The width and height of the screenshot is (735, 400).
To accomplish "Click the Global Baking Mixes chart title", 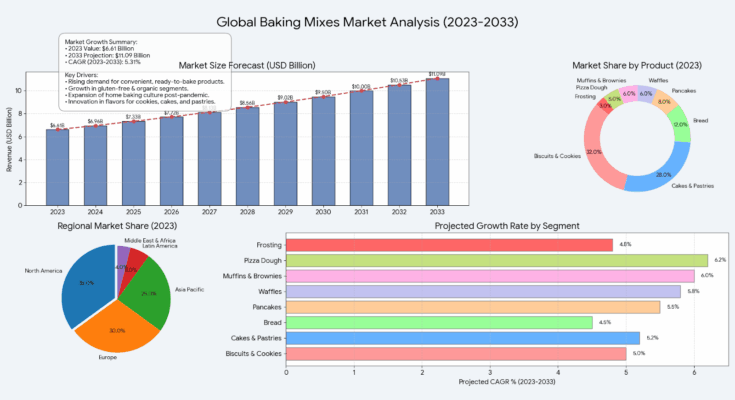I will [367, 20].
